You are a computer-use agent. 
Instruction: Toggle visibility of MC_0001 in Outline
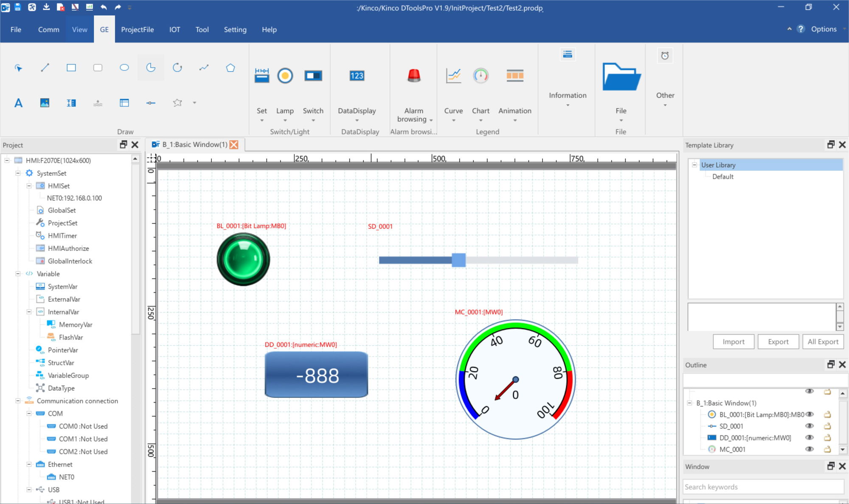click(x=810, y=449)
